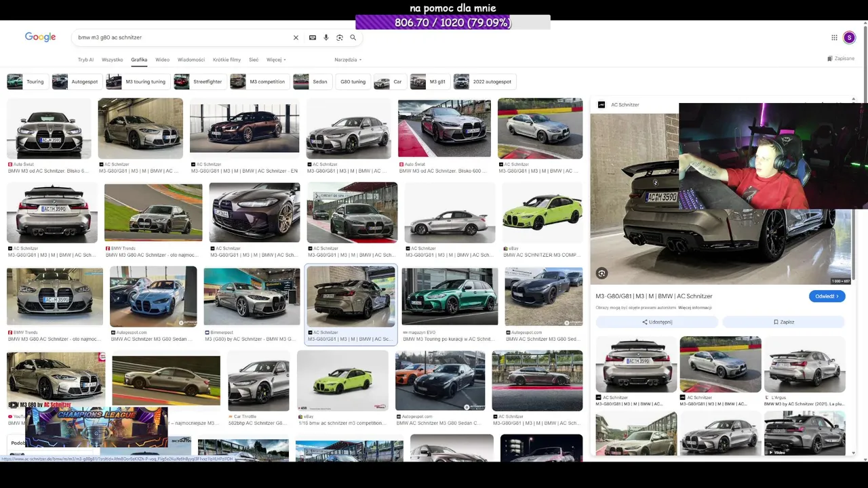Select the 2022 autogespot chip

484,82
